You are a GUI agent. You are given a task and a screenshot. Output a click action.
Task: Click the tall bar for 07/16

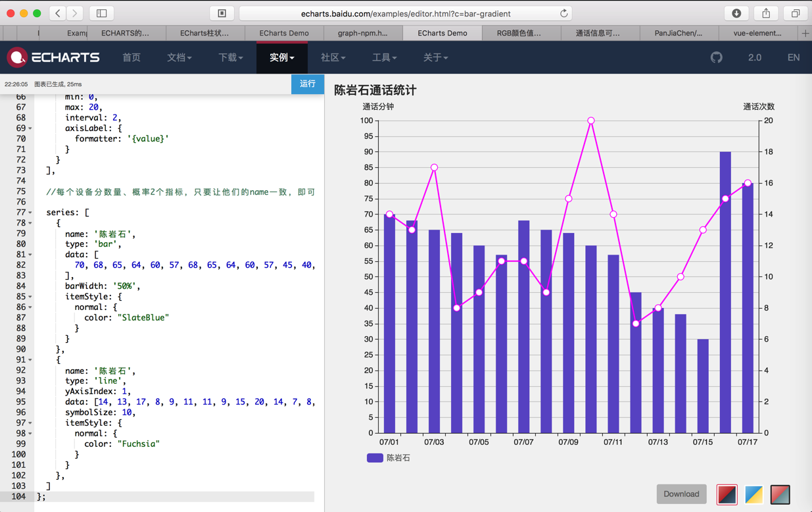coord(725,292)
